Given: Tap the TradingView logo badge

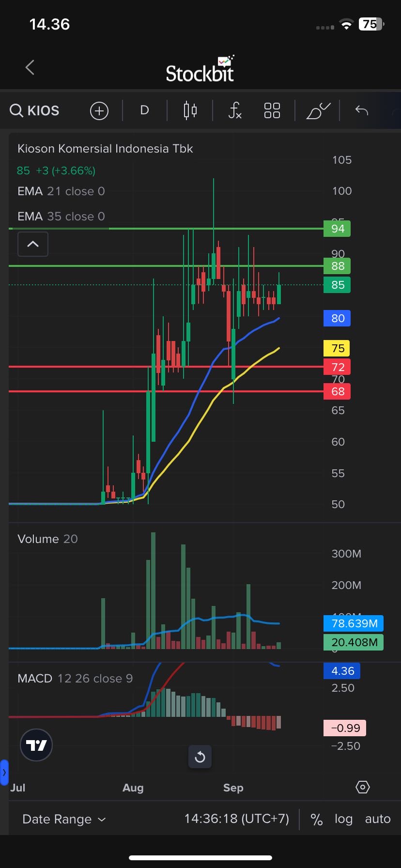Looking at the screenshot, I should tap(36, 745).
